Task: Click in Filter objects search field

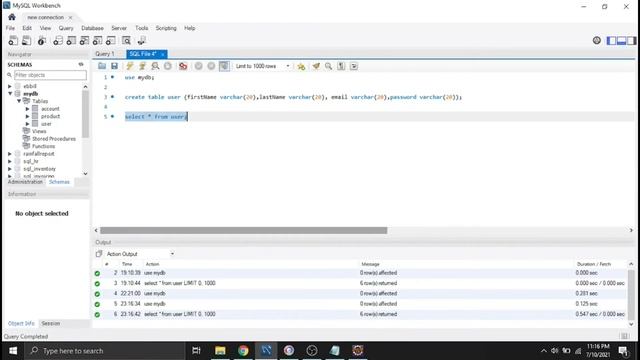Action: pyautogui.click(x=50, y=75)
